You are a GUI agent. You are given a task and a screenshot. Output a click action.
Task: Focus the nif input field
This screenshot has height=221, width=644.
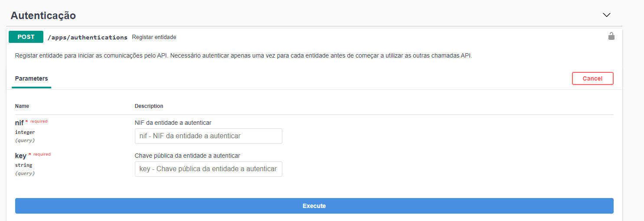[208, 136]
